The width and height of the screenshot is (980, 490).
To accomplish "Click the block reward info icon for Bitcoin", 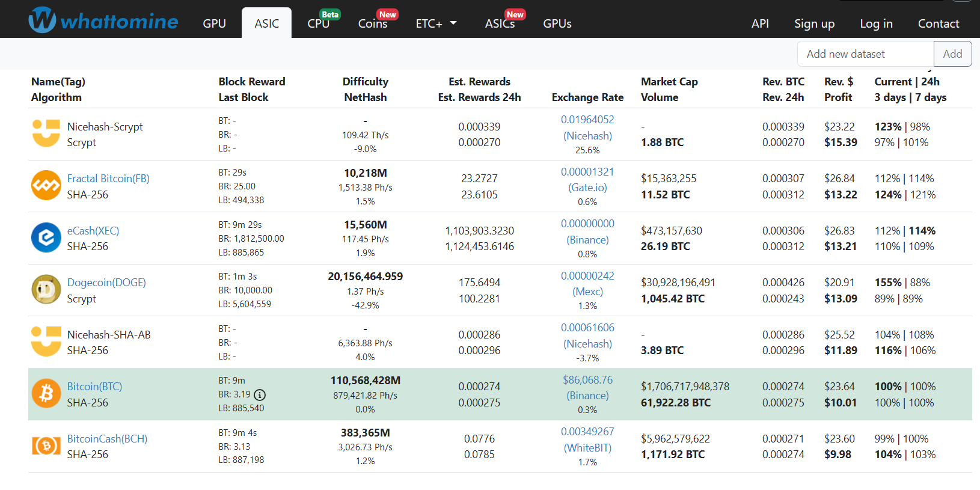I will [260, 395].
